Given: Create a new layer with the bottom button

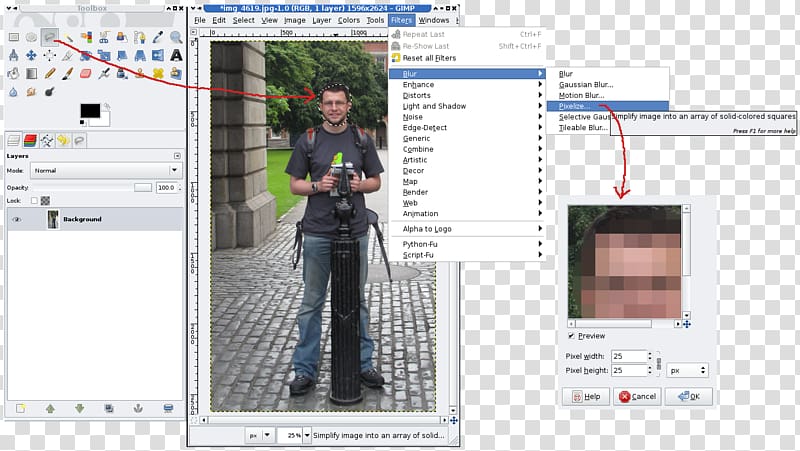Looking at the screenshot, I should point(20,408).
